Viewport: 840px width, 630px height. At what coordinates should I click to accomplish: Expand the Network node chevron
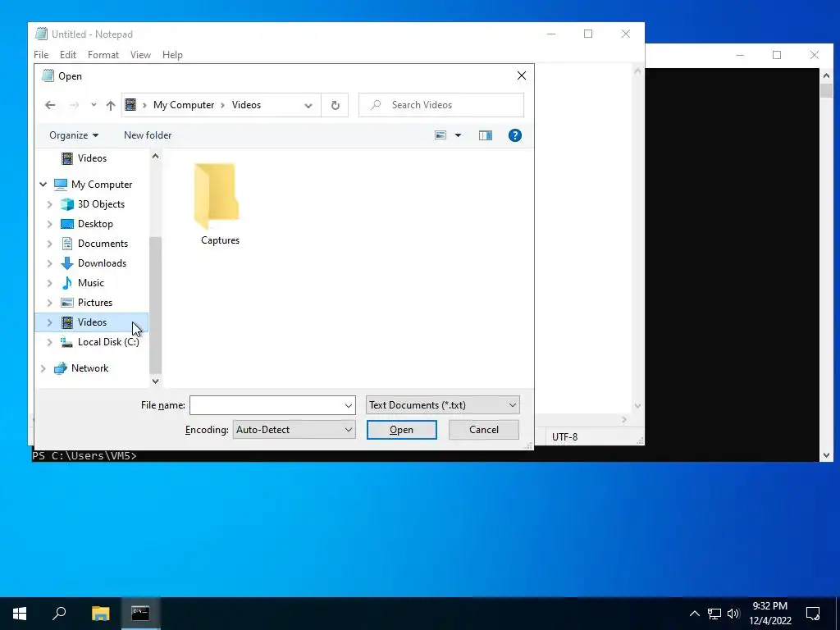tap(43, 368)
